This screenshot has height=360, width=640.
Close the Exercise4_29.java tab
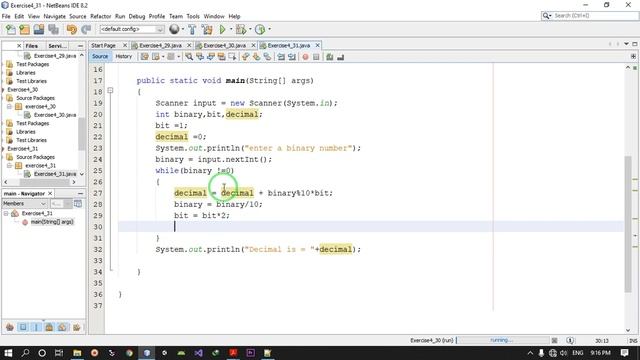[x=189, y=45]
